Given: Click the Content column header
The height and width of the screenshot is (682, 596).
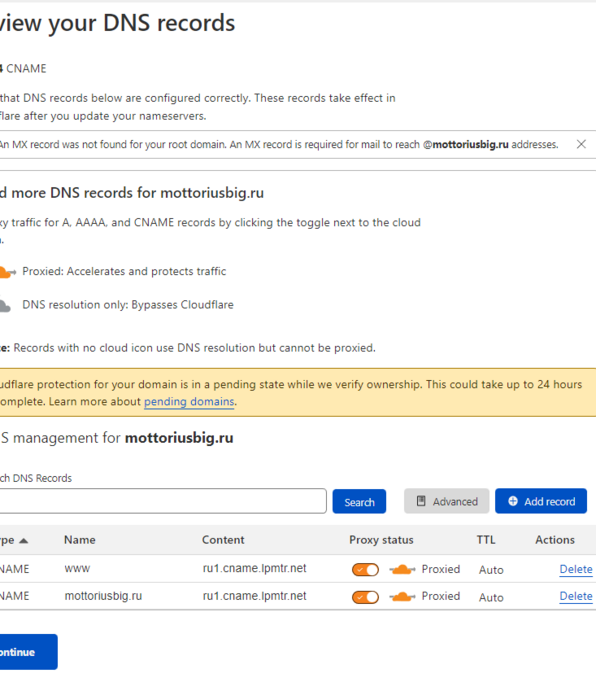Looking at the screenshot, I should coord(223,540).
